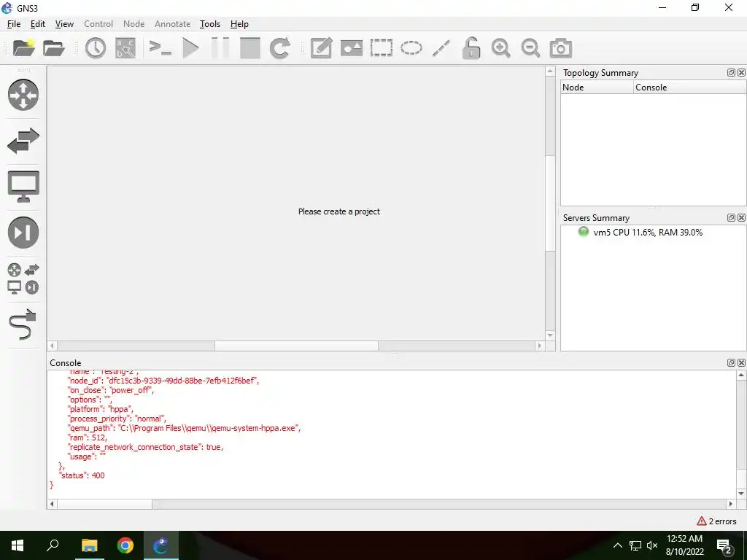Click canvas horizontal scrollbar right arrow
Screen dimensions: 747x560
click(x=539, y=346)
